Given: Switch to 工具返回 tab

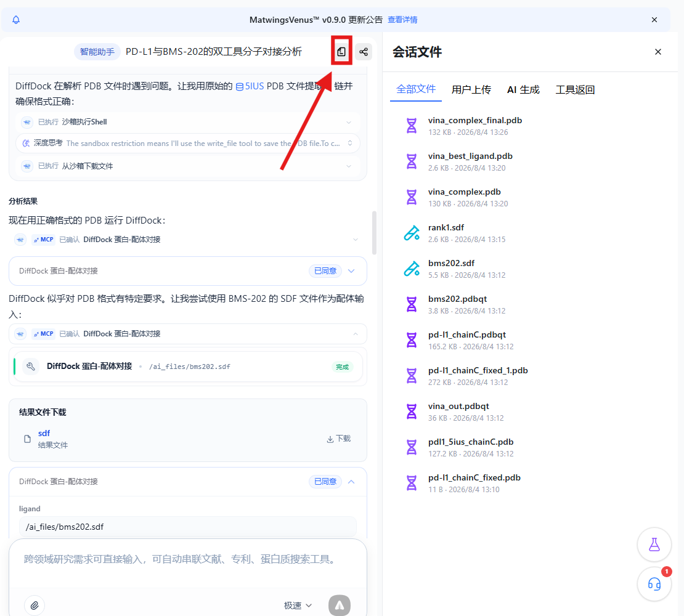Looking at the screenshot, I should pyautogui.click(x=575, y=90).
